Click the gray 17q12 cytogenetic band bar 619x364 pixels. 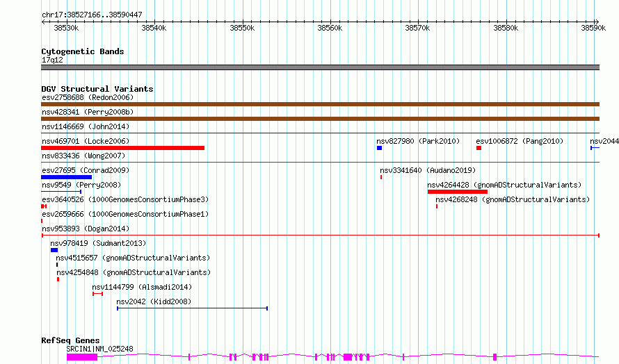click(x=320, y=67)
